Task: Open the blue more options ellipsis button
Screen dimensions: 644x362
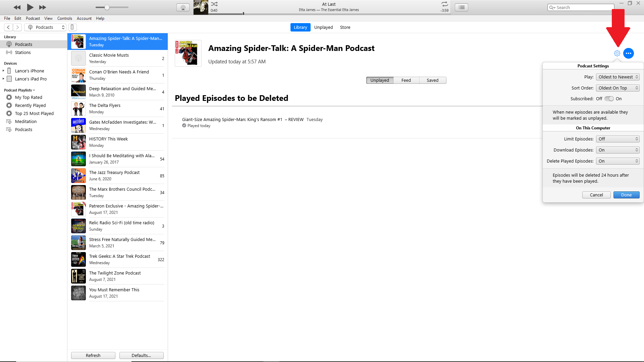Action: (629, 53)
